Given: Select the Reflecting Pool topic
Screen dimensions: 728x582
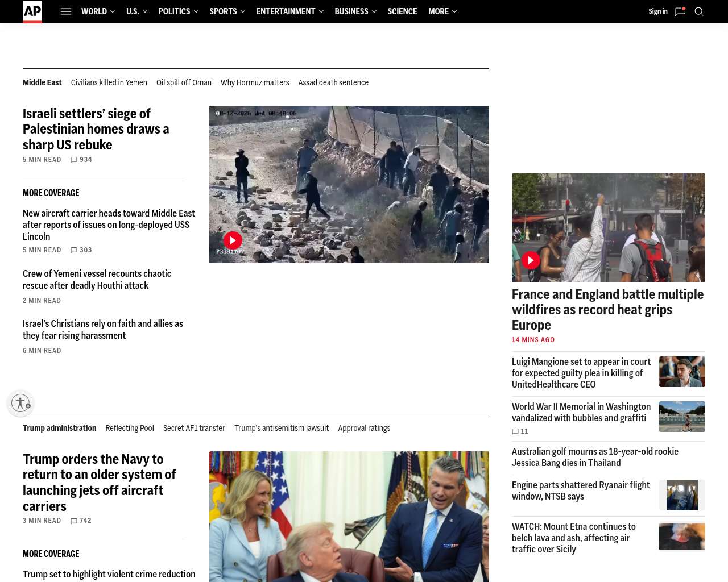Looking at the screenshot, I should click(130, 428).
